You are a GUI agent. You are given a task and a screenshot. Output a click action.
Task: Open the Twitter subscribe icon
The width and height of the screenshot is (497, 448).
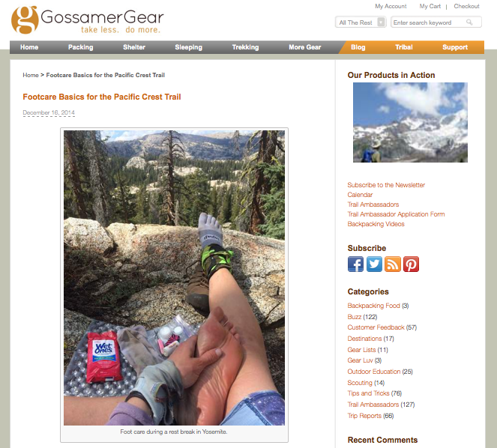click(x=374, y=264)
